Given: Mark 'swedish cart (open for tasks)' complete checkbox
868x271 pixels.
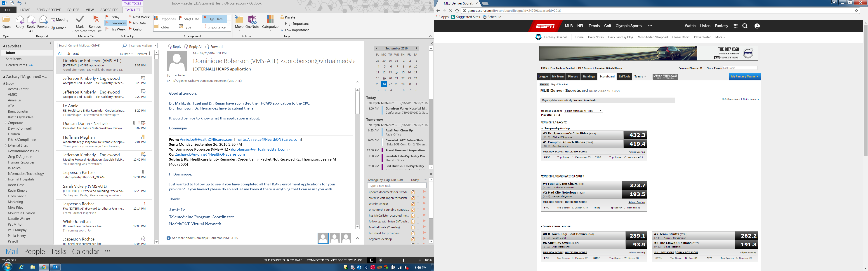Looking at the screenshot, I should click(413, 198).
